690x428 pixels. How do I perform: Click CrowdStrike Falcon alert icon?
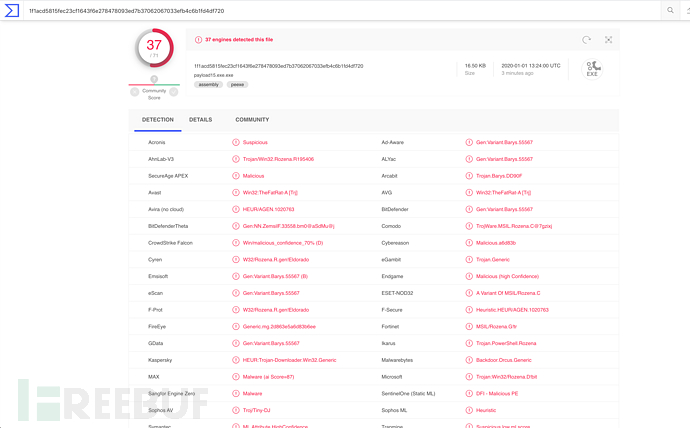[x=236, y=243]
